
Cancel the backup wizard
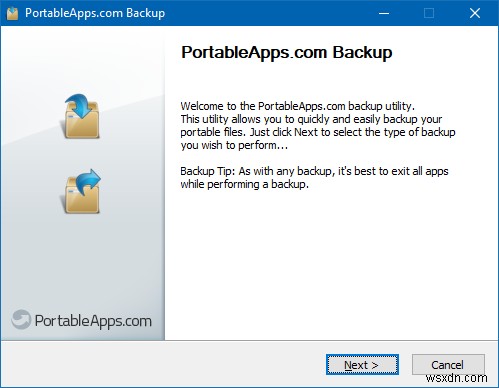[x=448, y=364]
